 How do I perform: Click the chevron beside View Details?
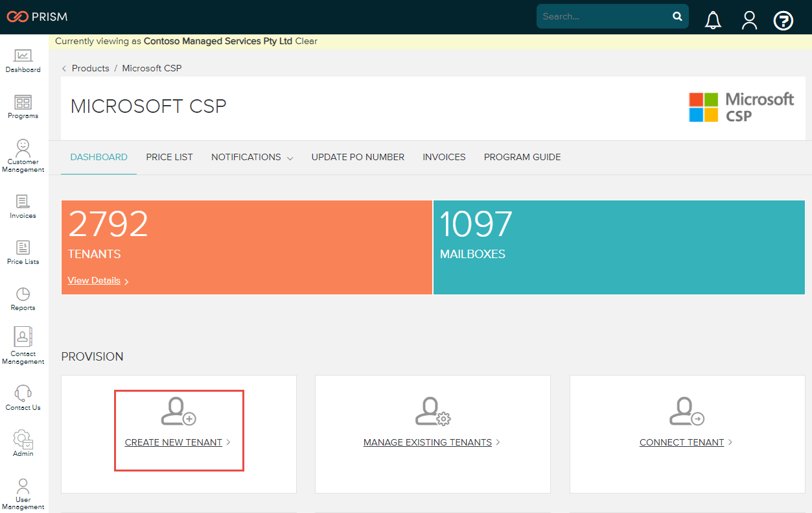pos(126,281)
